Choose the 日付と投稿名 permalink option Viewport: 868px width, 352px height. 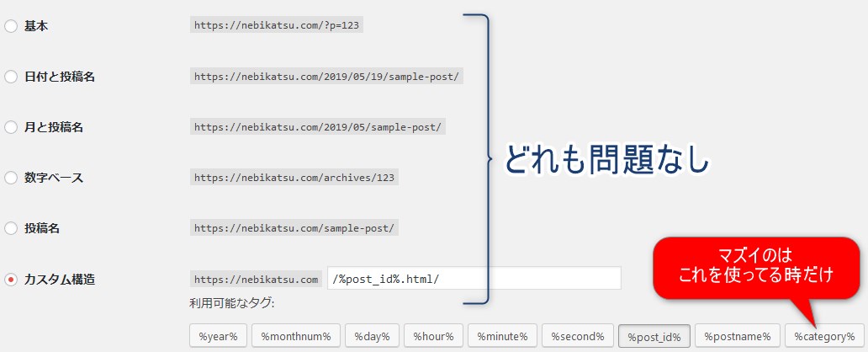tap(11, 77)
